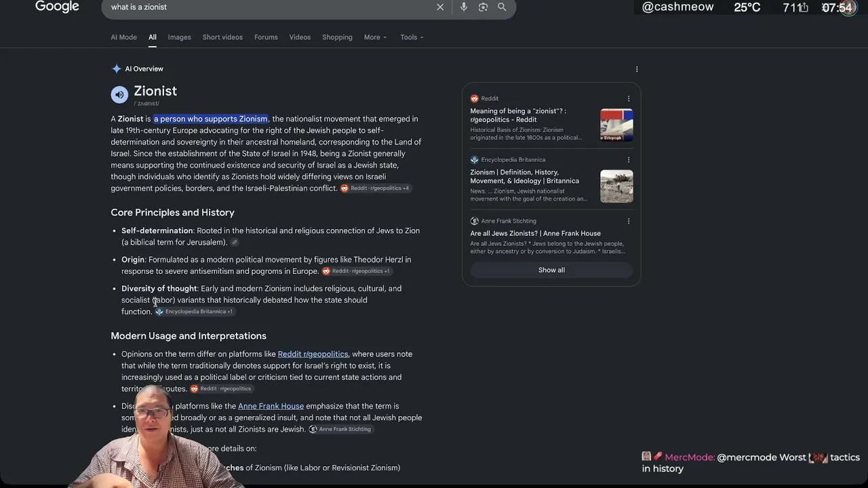Click the 'Core Principles and History' heading
The width and height of the screenshot is (868, 488).
tap(172, 212)
